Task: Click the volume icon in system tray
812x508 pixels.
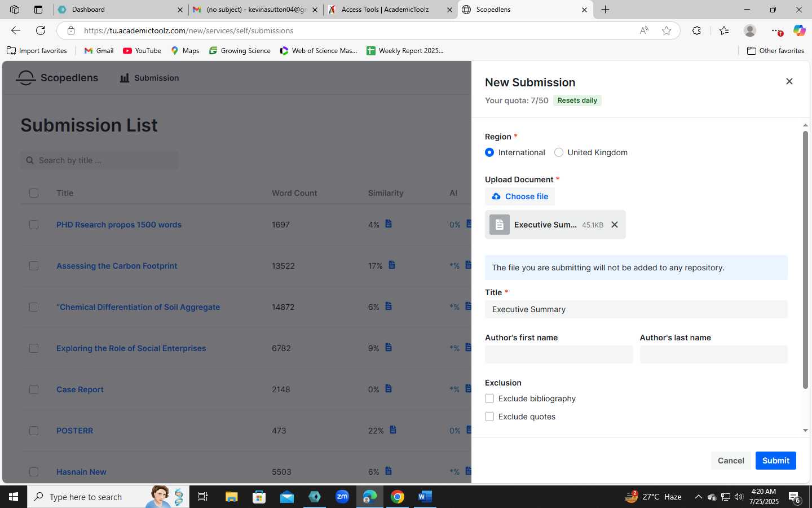Action: point(739,497)
